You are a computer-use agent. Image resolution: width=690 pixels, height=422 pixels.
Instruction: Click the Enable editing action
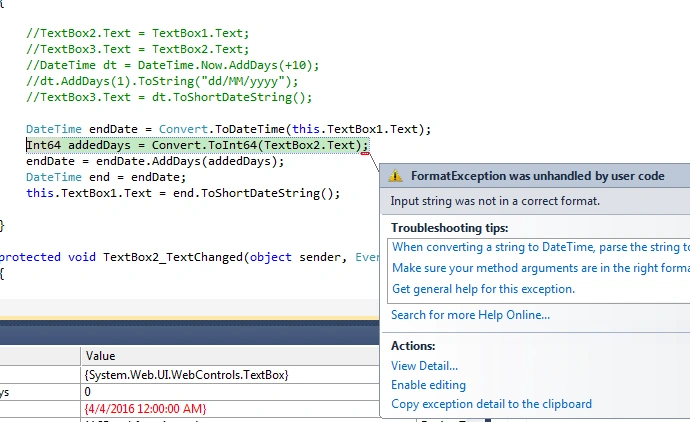428,385
